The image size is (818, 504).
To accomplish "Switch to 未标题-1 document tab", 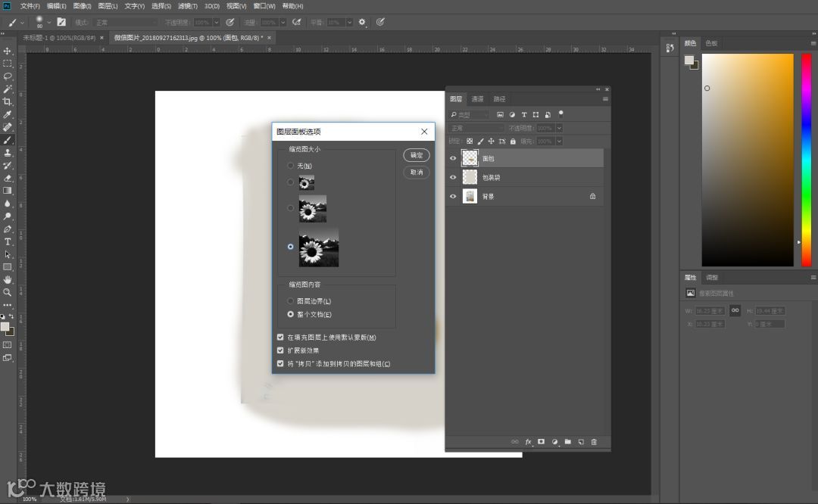I will [x=59, y=38].
